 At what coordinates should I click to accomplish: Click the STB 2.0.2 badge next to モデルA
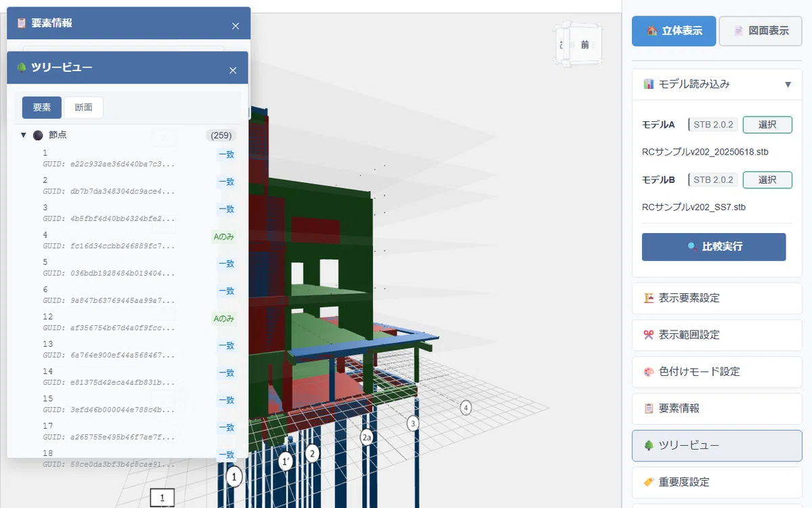pos(713,125)
